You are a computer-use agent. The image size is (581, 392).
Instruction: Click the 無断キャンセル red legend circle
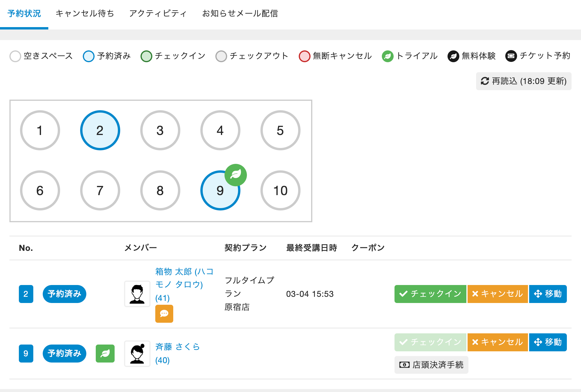[304, 56]
